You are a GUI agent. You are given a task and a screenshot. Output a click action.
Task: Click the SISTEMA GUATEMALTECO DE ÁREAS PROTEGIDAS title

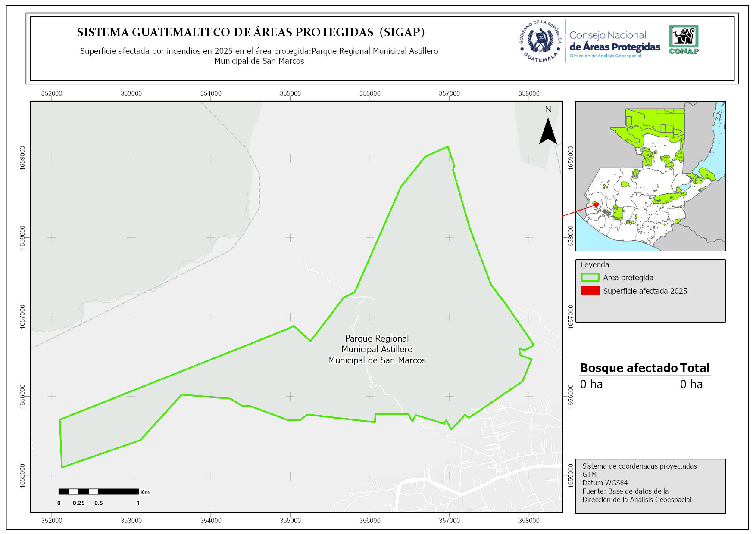[251, 32]
